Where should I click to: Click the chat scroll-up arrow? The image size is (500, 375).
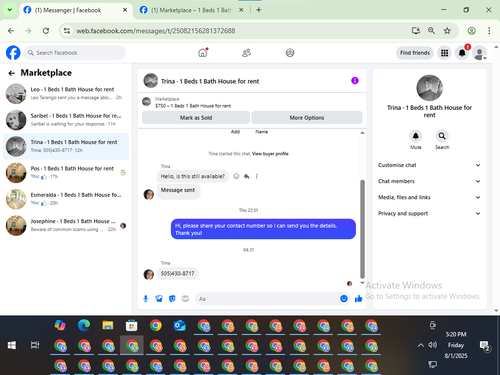pyautogui.click(x=362, y=133)
